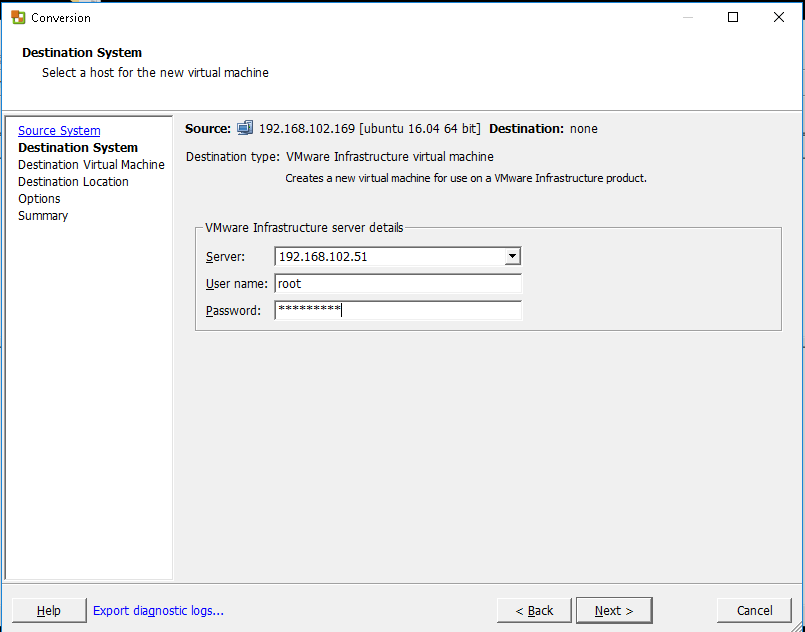Focus the Password input field
The image size is (805, 632).
tap(398, 311)
